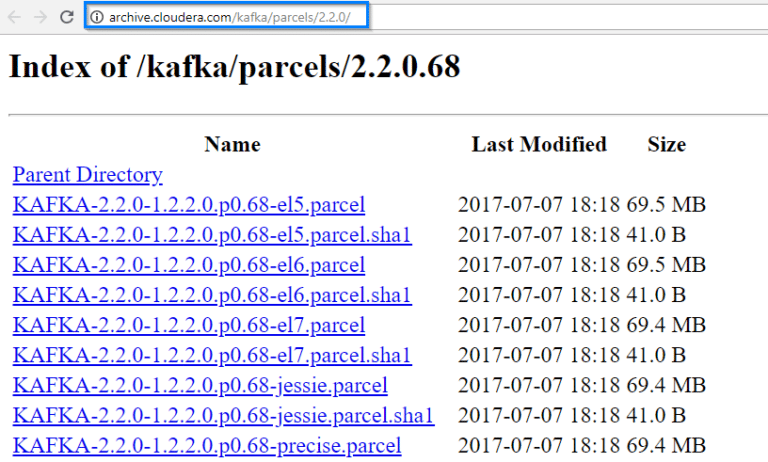Click the browser forward arrow
The width and height of the screenshot is (768, 462).
[x=40, y=17]
